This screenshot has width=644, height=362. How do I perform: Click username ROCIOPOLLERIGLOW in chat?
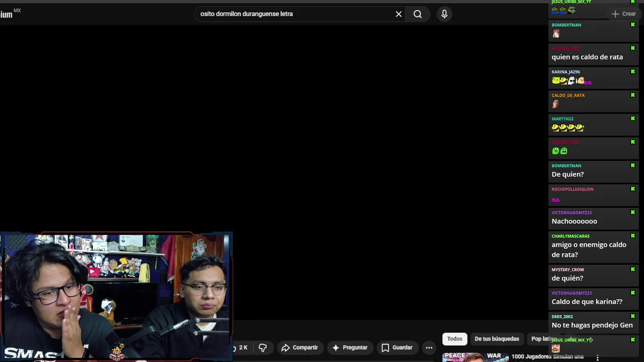(x=573, y=189)
